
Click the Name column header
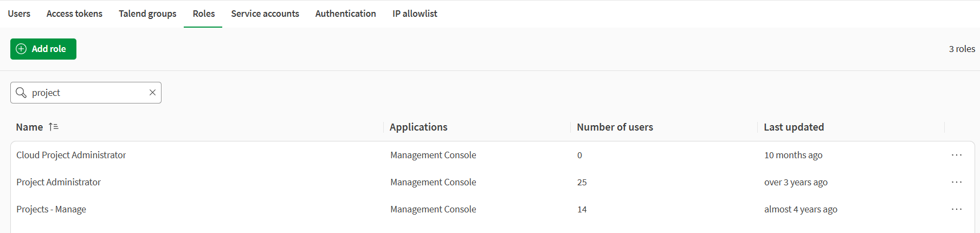[x=29, y=127]
